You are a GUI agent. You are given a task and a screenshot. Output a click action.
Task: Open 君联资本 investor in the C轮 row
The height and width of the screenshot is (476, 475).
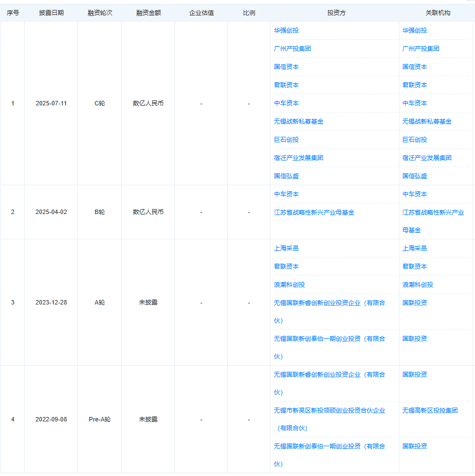pos(286,85)
